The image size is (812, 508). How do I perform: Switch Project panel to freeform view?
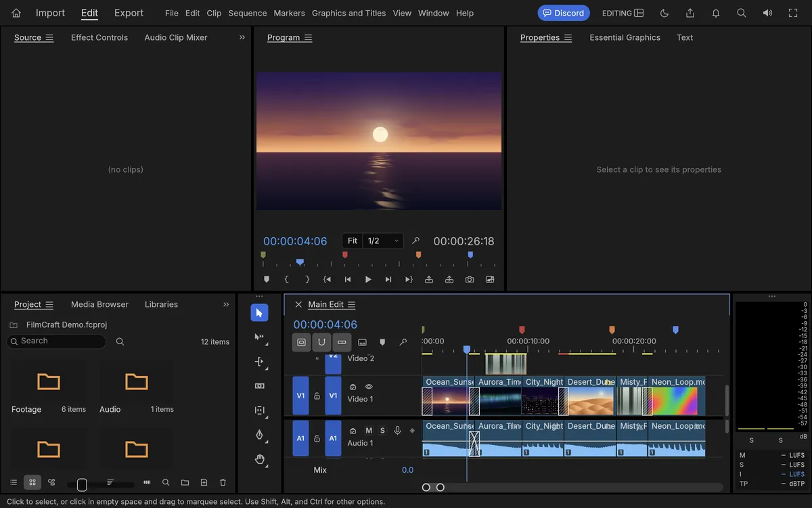tap(51, 482)
